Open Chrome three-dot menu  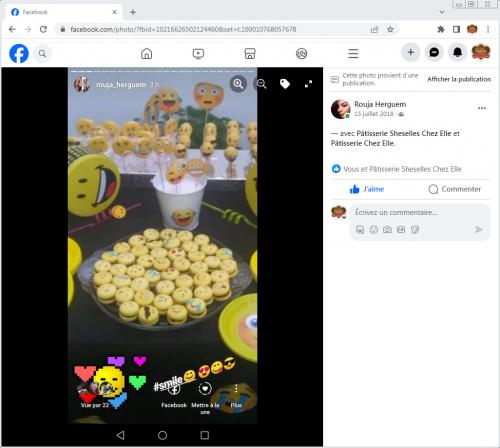[488, 29]
